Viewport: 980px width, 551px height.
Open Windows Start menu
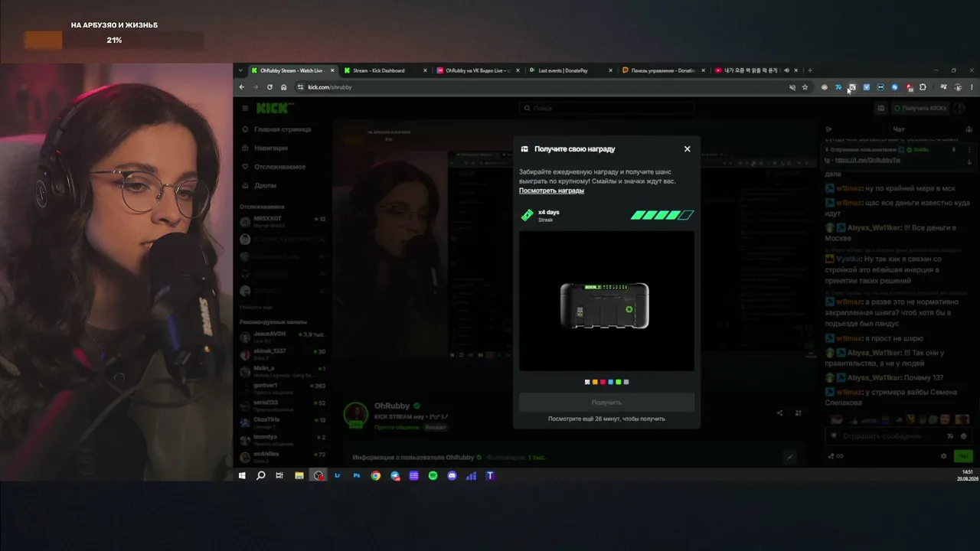(242, 475)
